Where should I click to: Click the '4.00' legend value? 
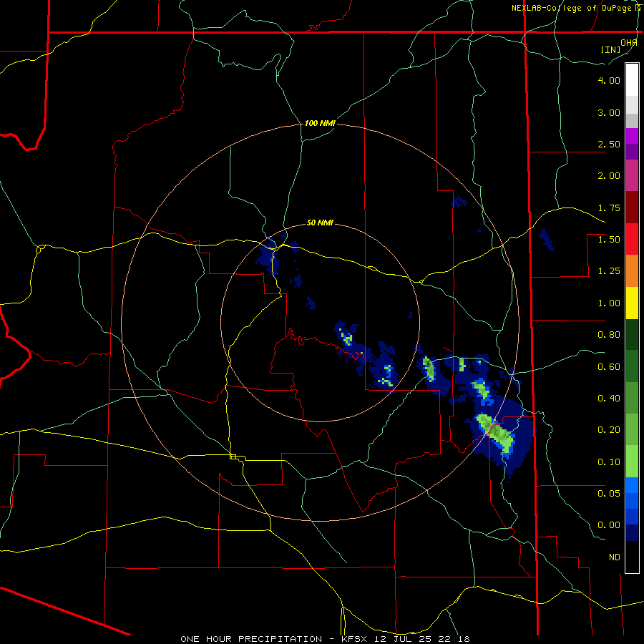[609, 80]
